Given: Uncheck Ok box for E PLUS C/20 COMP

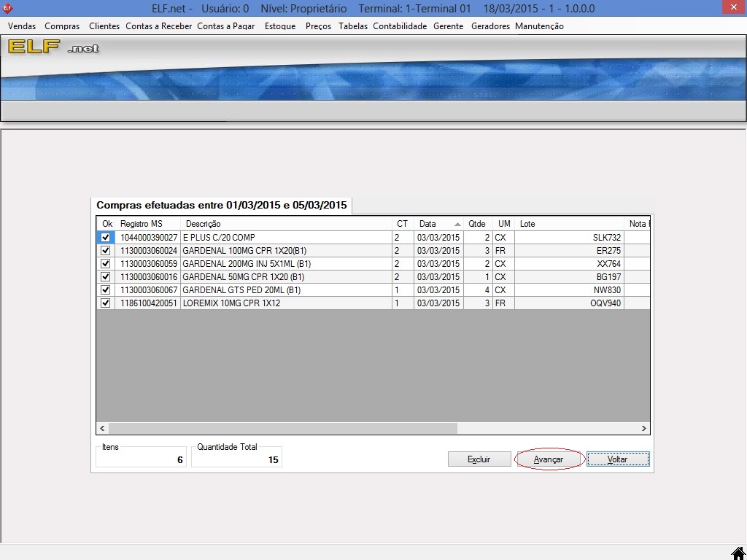Looking at the screenshot, I should coord(106,237).
